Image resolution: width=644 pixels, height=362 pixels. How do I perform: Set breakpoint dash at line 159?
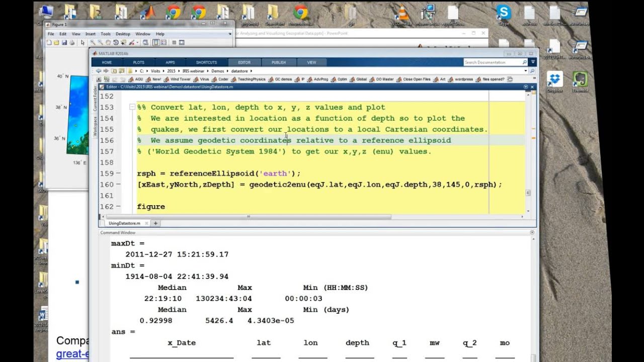tap(118, 173)
